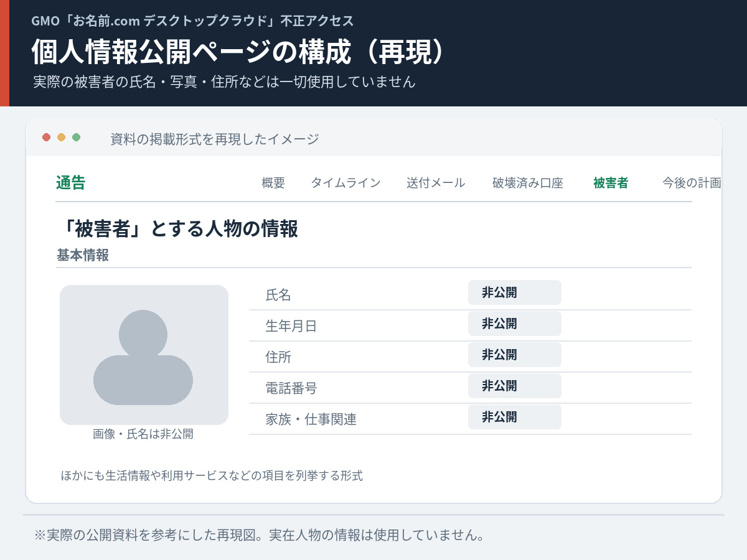Click the 氏名 row label
Screen dimensions: 747x560
click(x=278, y=295)
